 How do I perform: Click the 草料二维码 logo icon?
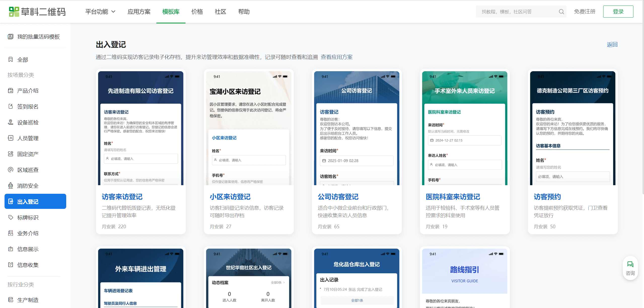pyautogui.click(x=14, y=12)
